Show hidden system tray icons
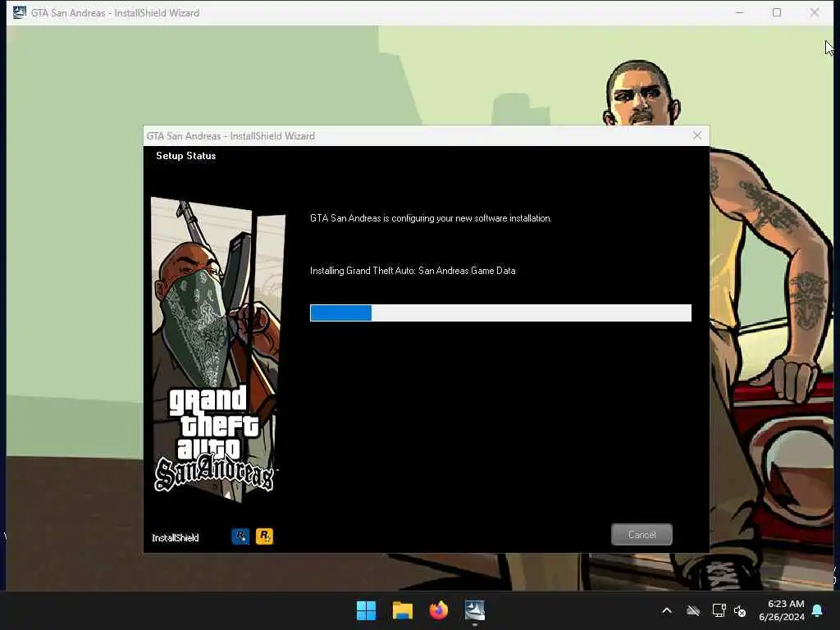This screenshot has width=840, height=630. pos(667,610)
